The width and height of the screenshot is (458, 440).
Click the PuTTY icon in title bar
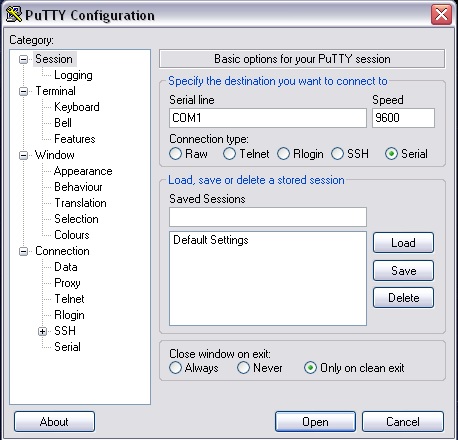pos(14,15)
